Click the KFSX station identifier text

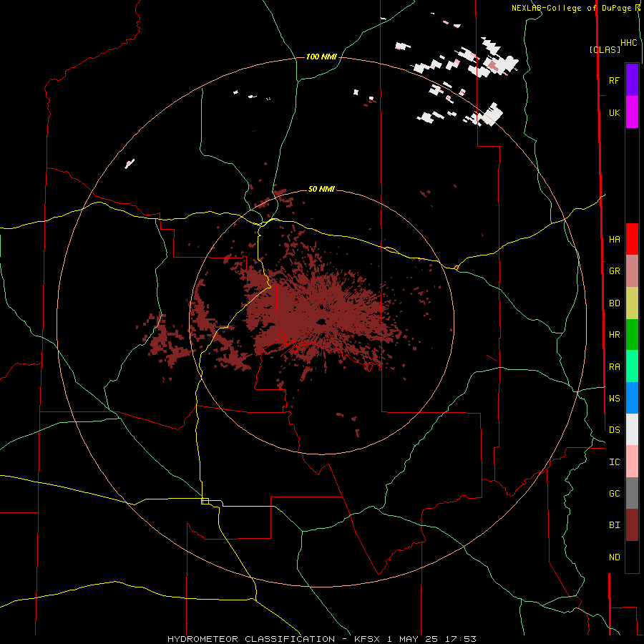[369, 639]
